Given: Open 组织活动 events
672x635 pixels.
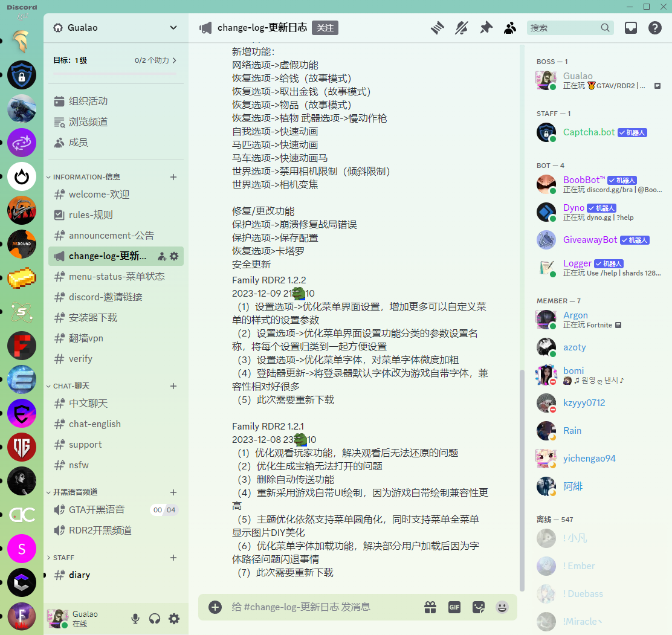Looking at the screenshot, I should coord(115,101).
